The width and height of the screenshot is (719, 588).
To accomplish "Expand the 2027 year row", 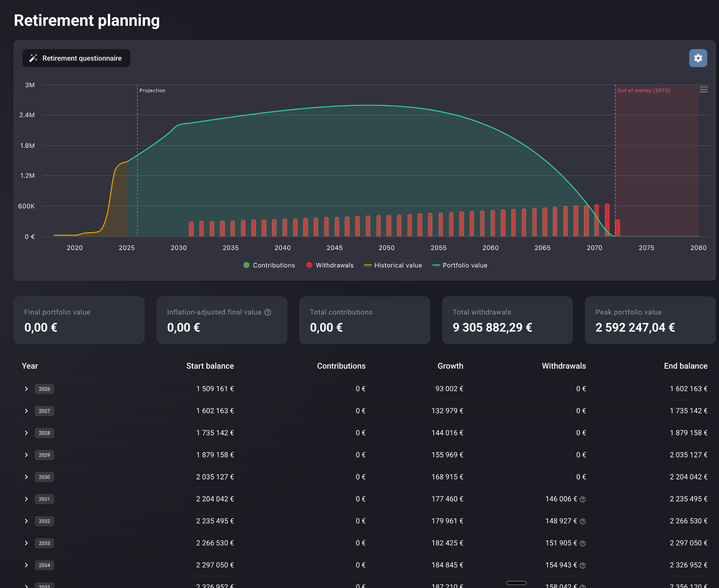I will 26,411.
